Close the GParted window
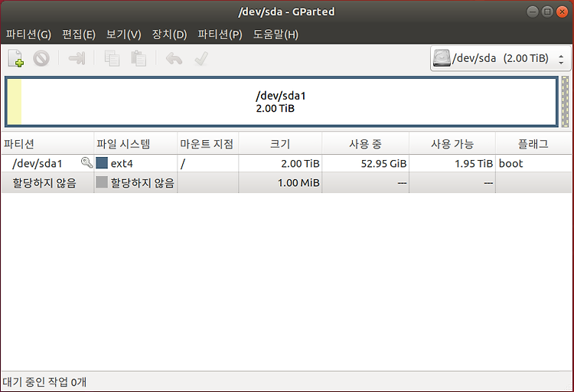This screenshot has width=574, height=392. [x=562, y=11]
